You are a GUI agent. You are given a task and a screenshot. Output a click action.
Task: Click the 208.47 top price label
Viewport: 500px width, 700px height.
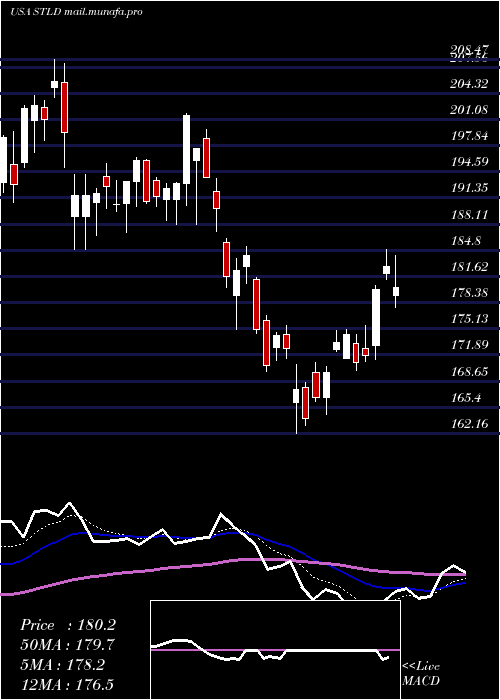pyautogui.click(x=469, y=50)
